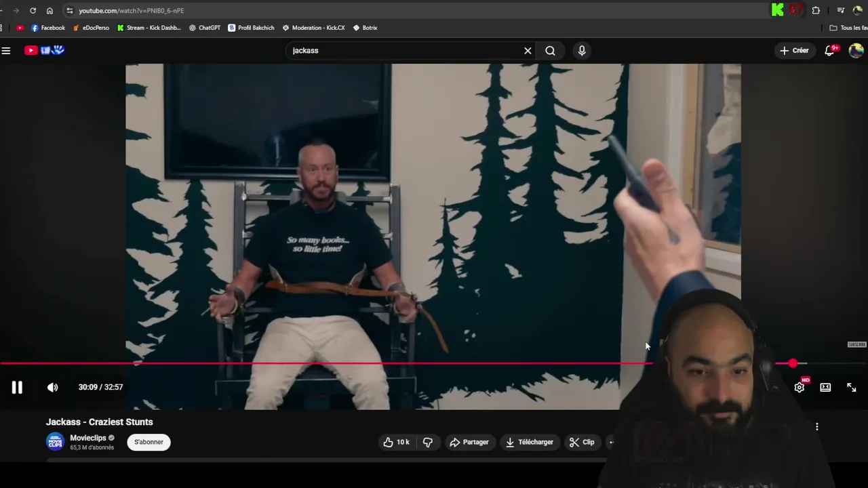This screenshot has height=488, width=868.
Task: Open the video settings gear
Action: (800, 387)
